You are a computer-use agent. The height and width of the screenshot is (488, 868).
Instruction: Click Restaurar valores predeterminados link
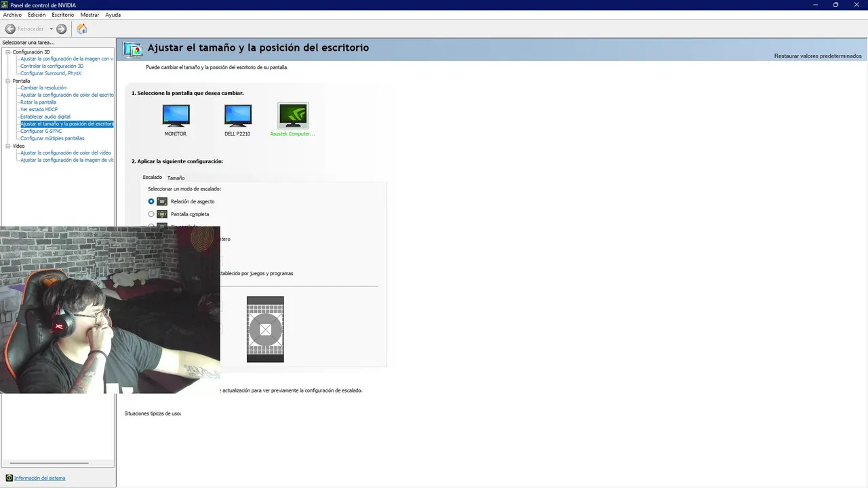(x=818, y=56)
